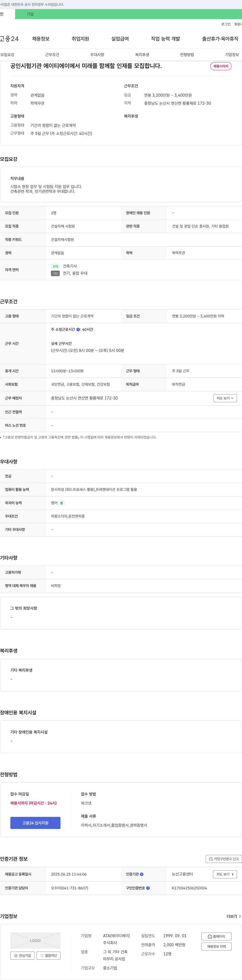Click the 건설자재 시험원 모집 직종 value

tap(63, 226)
